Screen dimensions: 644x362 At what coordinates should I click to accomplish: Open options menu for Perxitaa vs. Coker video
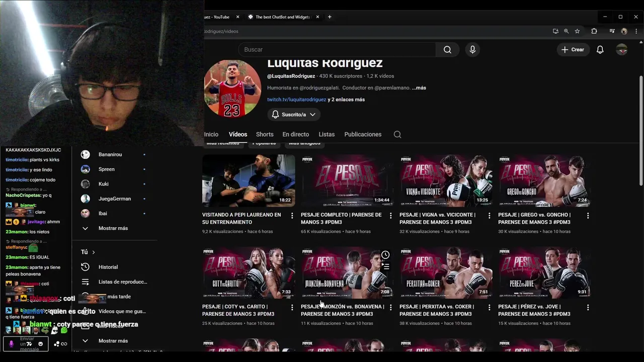click(489, 307)
